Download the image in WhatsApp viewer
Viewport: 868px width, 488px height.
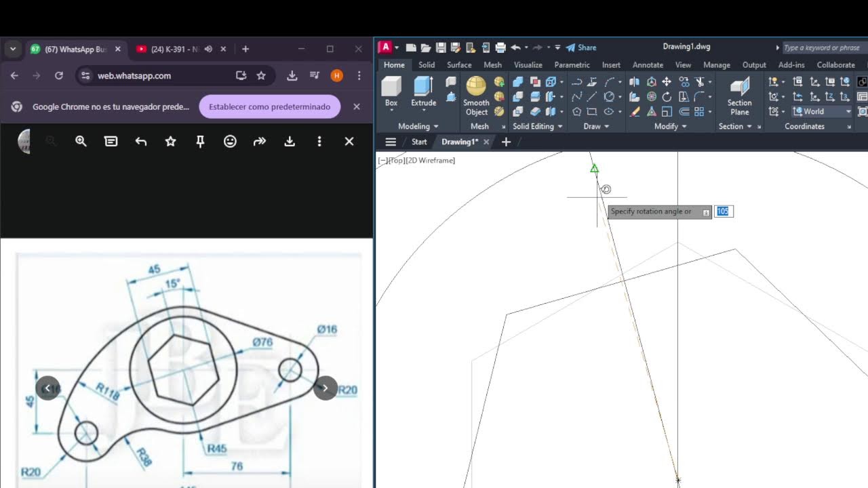coord(290,141)
